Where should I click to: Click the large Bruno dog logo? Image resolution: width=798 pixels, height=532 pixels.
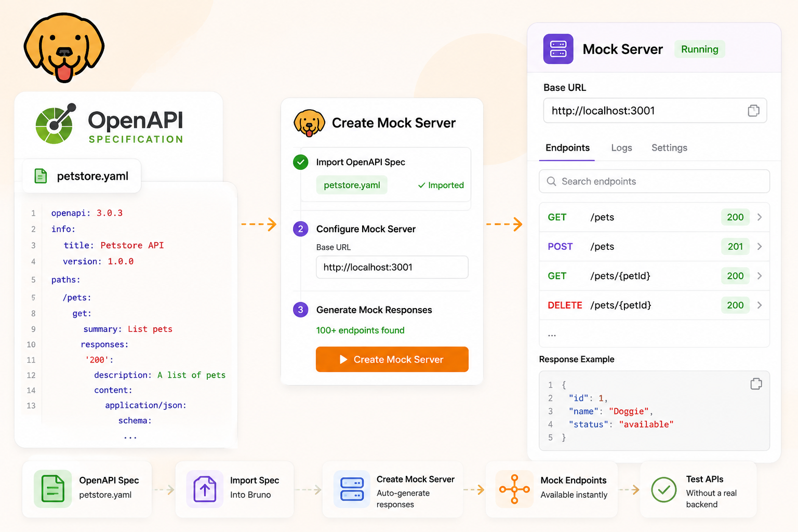64,47
